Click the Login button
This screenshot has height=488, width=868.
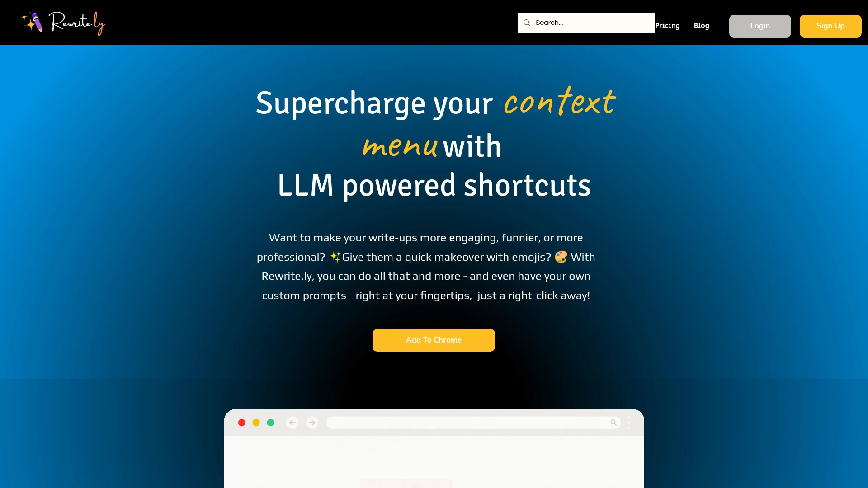(760, 26)
